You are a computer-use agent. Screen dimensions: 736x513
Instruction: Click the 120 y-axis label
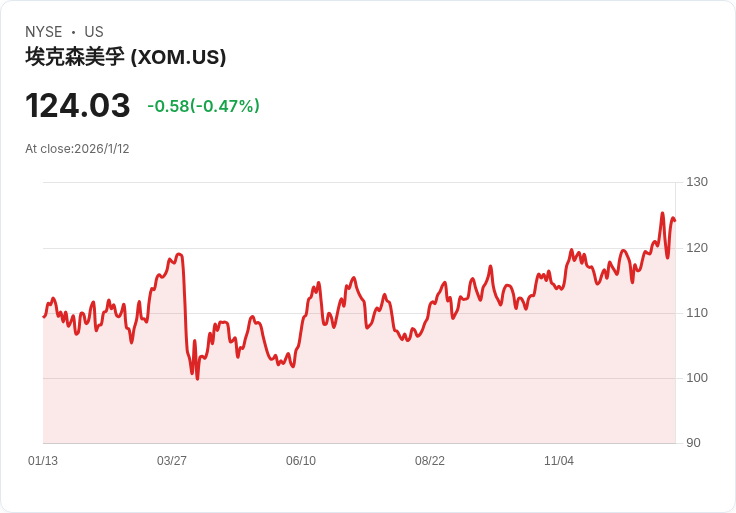click(697, 248)
